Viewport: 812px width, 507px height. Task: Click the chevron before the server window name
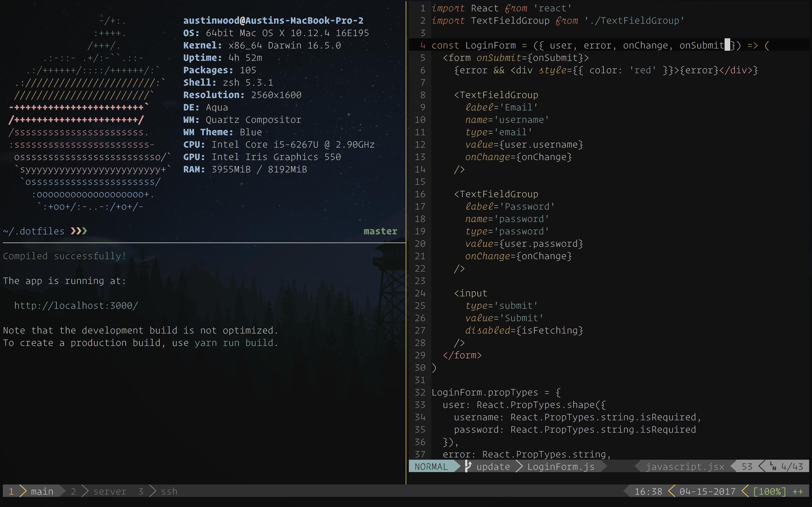click(x=85, y=491)
